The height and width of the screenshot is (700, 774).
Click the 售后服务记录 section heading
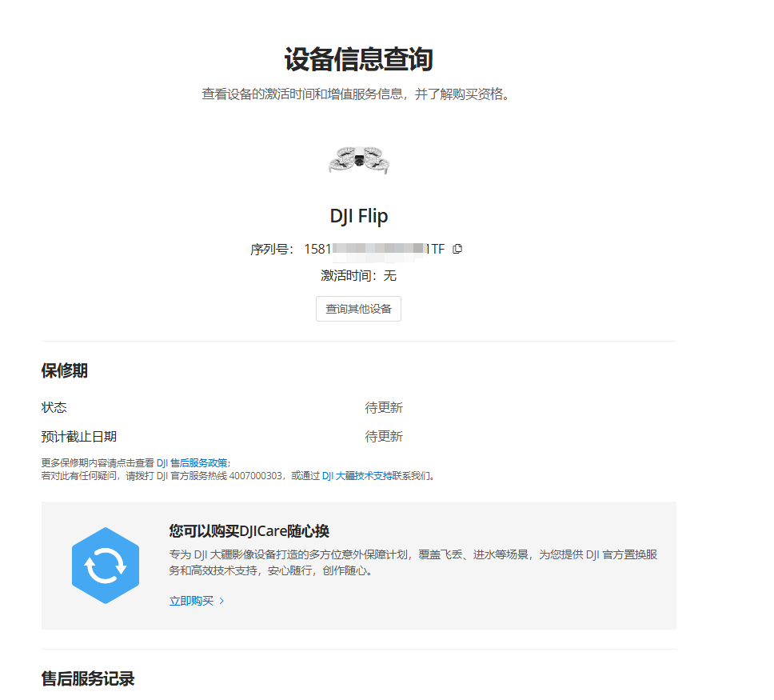click(88, 678)
